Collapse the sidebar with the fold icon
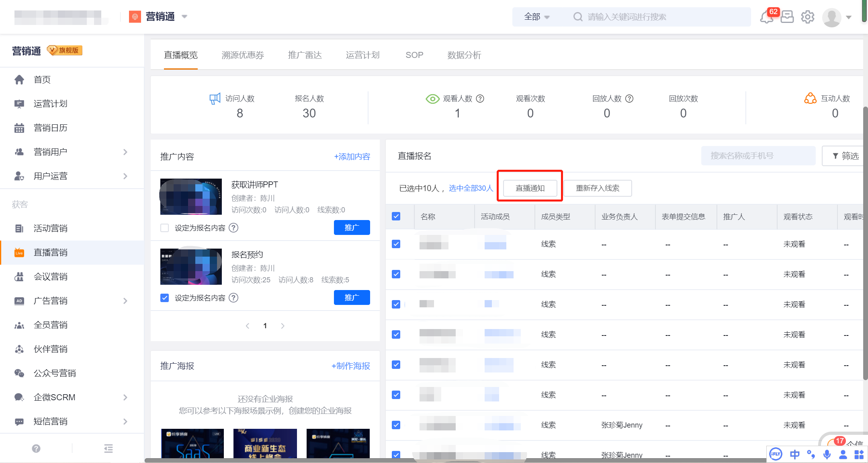This screenshot has width=868, height=463. pyautogui.click(x=108, y=449)
